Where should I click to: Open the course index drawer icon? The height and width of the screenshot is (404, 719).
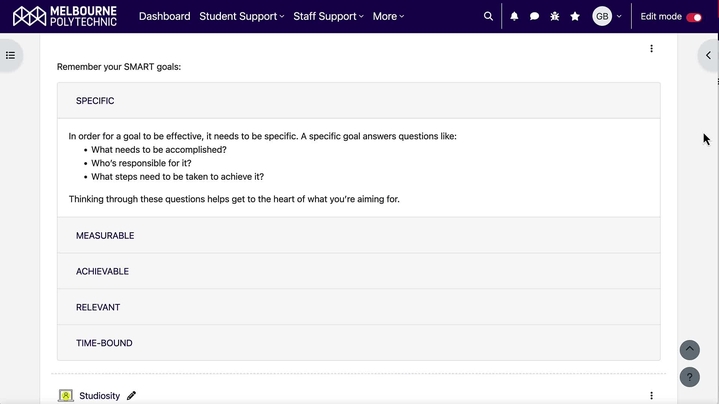click(x=11, y=55)
